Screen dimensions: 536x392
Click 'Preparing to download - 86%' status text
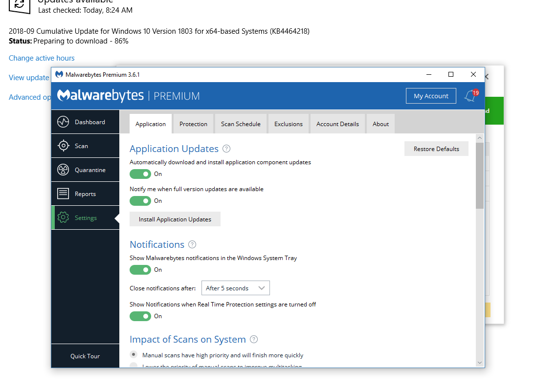(x=81, y=41)
